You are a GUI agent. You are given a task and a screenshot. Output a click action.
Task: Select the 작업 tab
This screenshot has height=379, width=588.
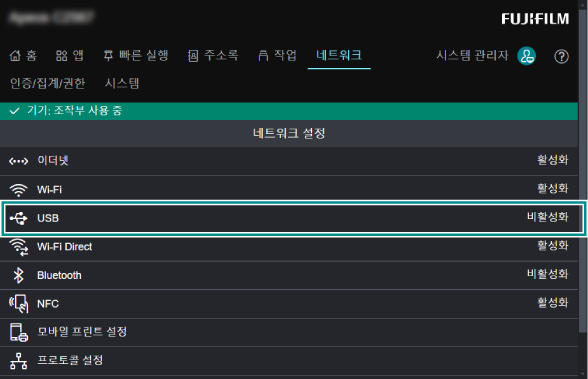(x=278, y=55)
